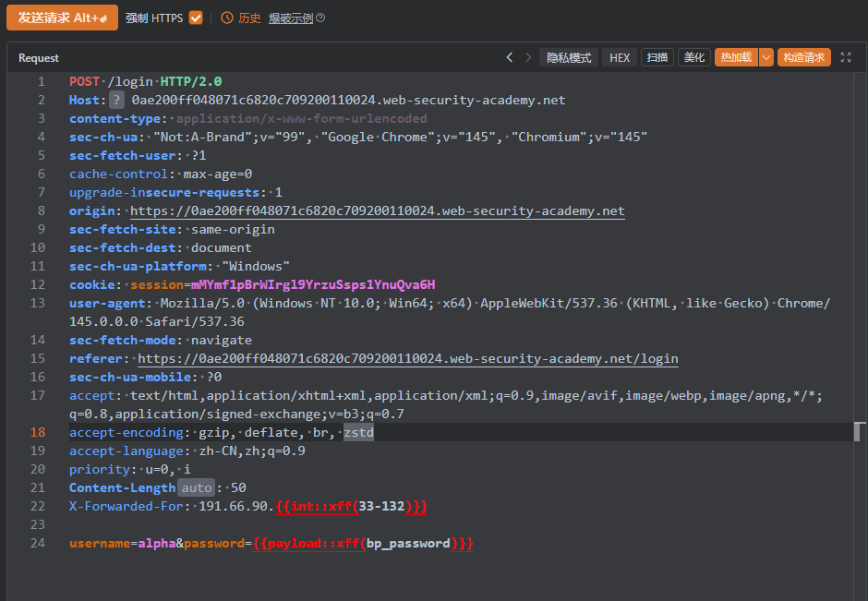Expand the dropdown arrow next to 热加载

tap(766, 57)
